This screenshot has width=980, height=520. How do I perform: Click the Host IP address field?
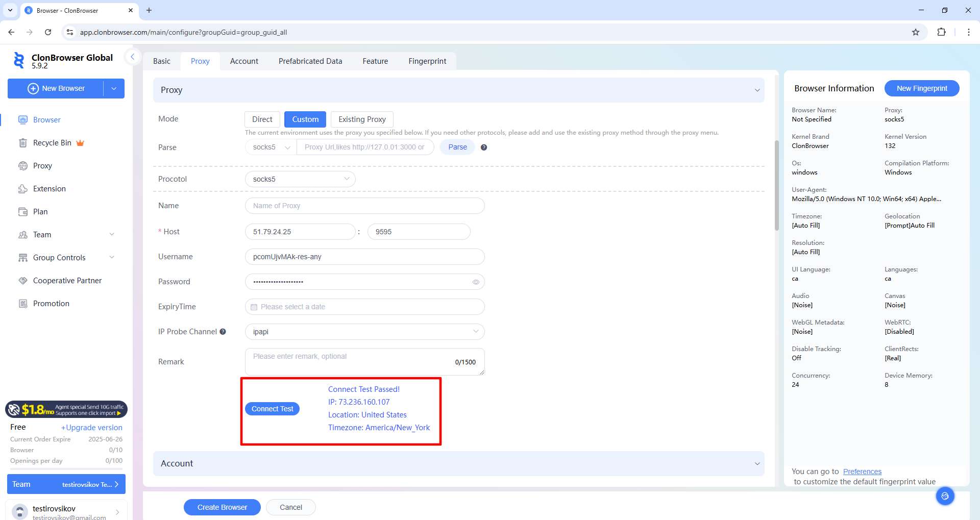(x=300, y=232)
